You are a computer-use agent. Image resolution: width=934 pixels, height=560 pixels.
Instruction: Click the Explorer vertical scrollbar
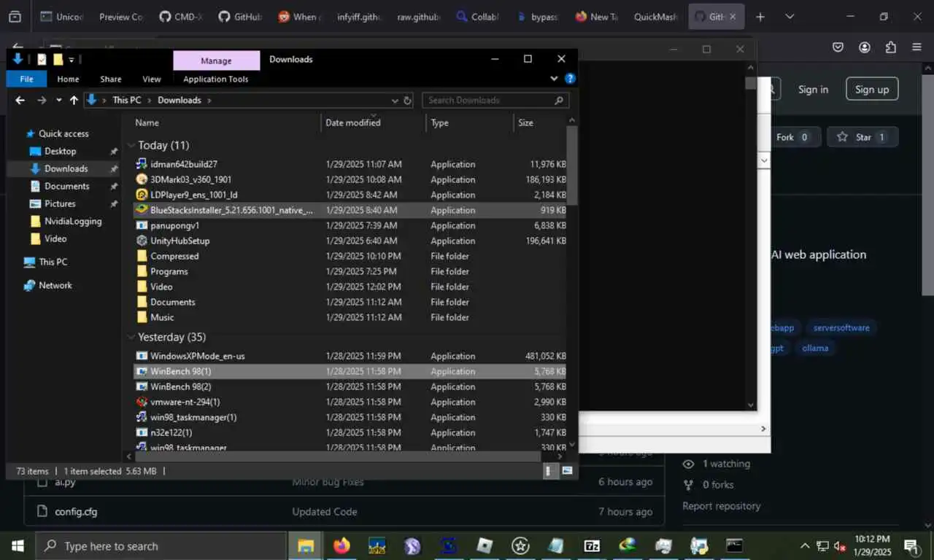[572, 165]
